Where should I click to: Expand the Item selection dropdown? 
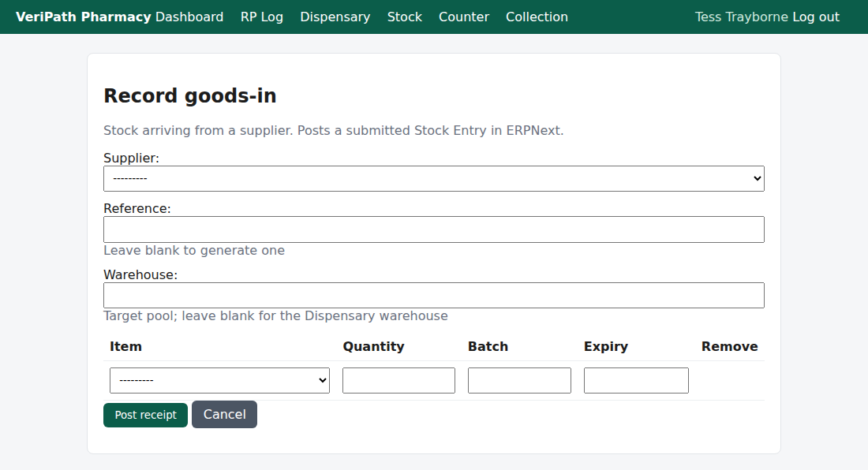219,380
